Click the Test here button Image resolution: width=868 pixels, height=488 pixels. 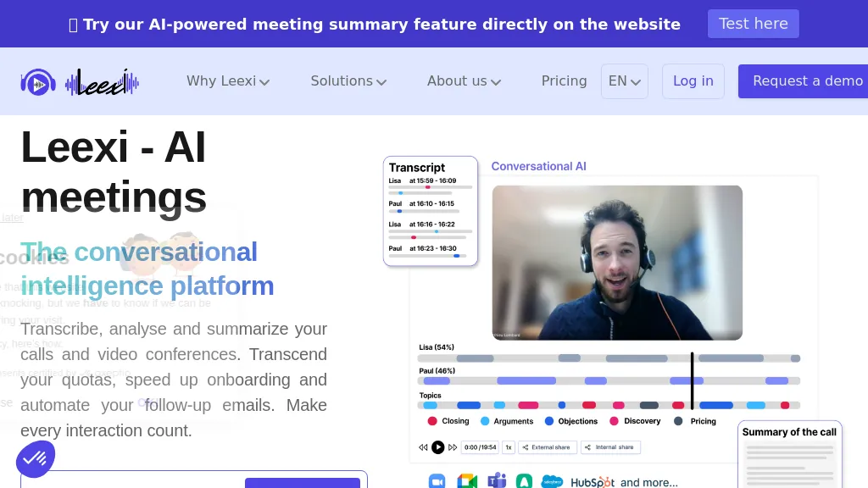click(753, 24)
